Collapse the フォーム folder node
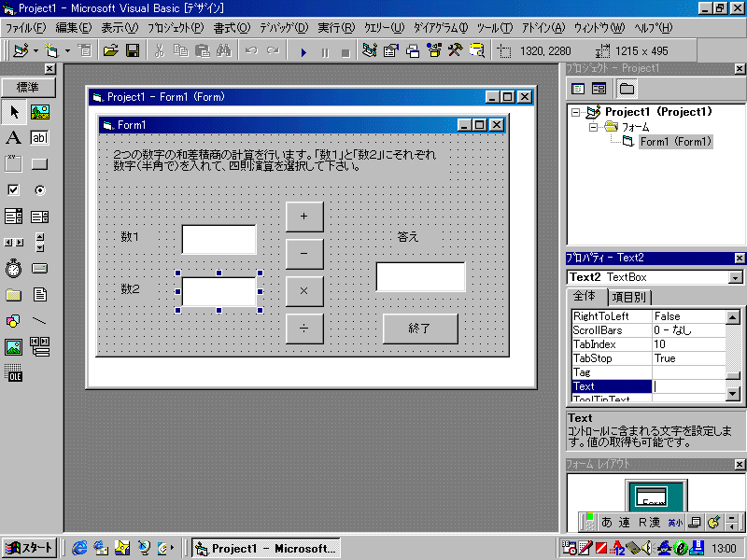747x560 pixels. click(x=593, y=127)
